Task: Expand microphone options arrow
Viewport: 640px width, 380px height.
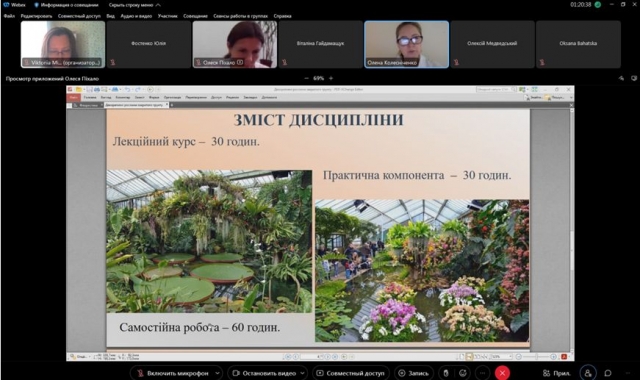Action: tap(218, 373)
